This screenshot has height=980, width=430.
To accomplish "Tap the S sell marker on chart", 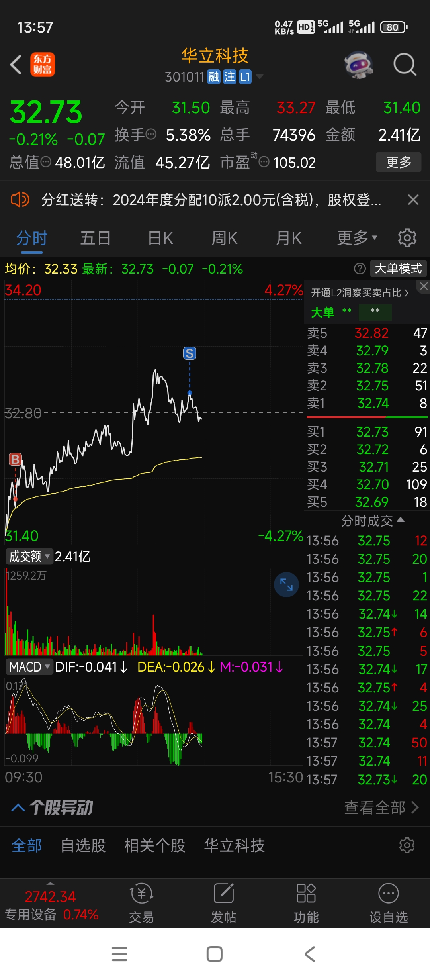I will [190, 353].
